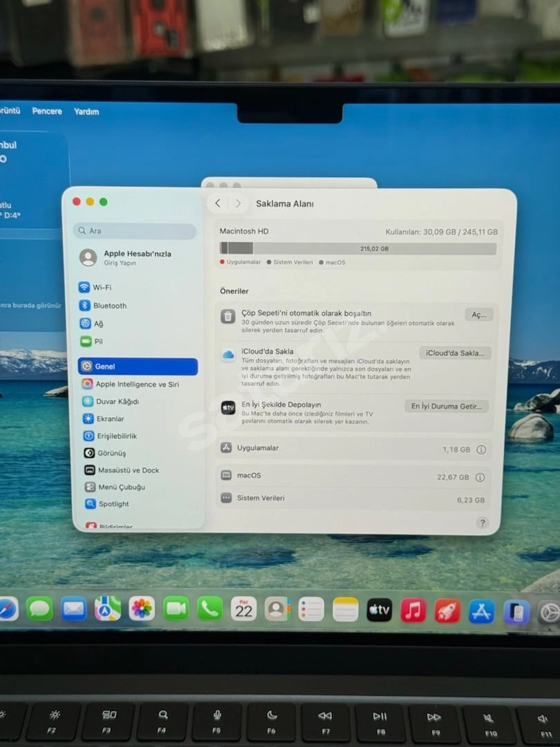This screenshot has height=747, width=560.
Task: Go forward with the right chevron
Action: 238,203
